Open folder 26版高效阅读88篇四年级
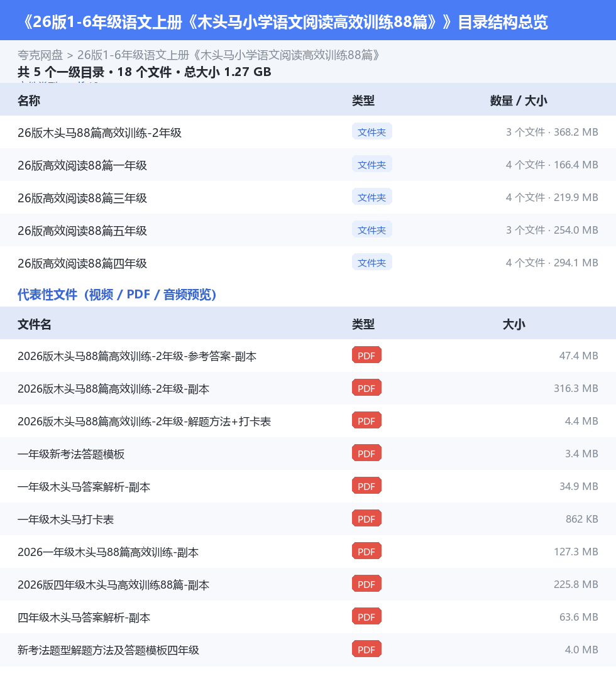 pyautogui.click(x=82, y=263)
